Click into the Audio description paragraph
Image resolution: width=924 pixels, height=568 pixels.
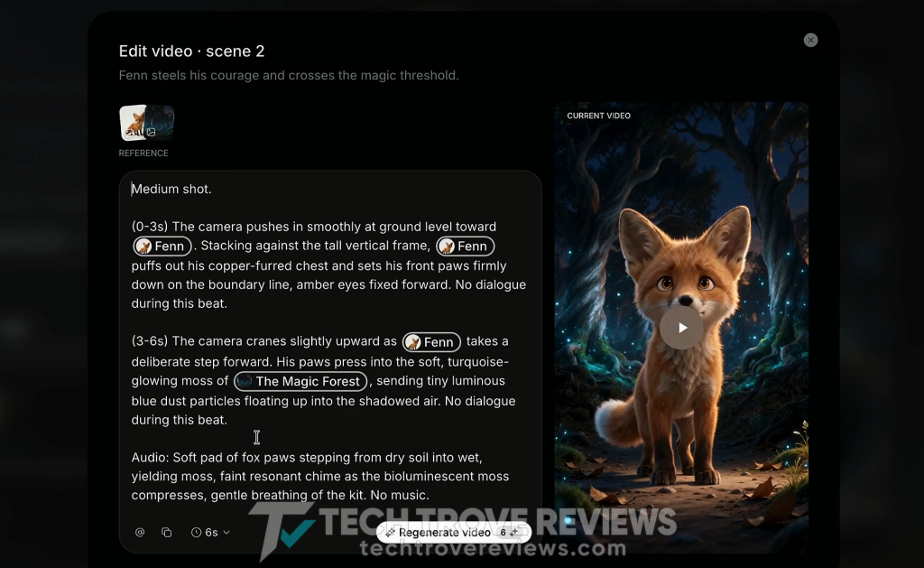pos(320,476)
